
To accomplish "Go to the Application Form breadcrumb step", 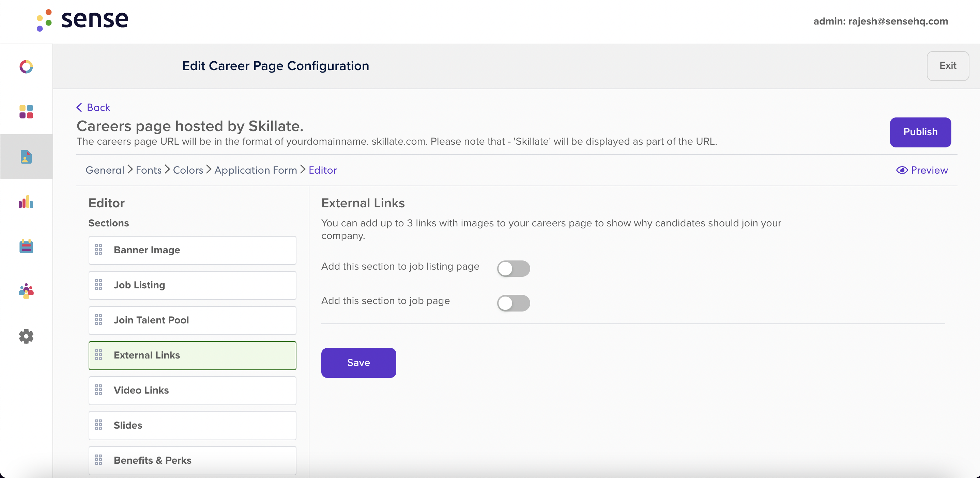I will tap(256, 170).
